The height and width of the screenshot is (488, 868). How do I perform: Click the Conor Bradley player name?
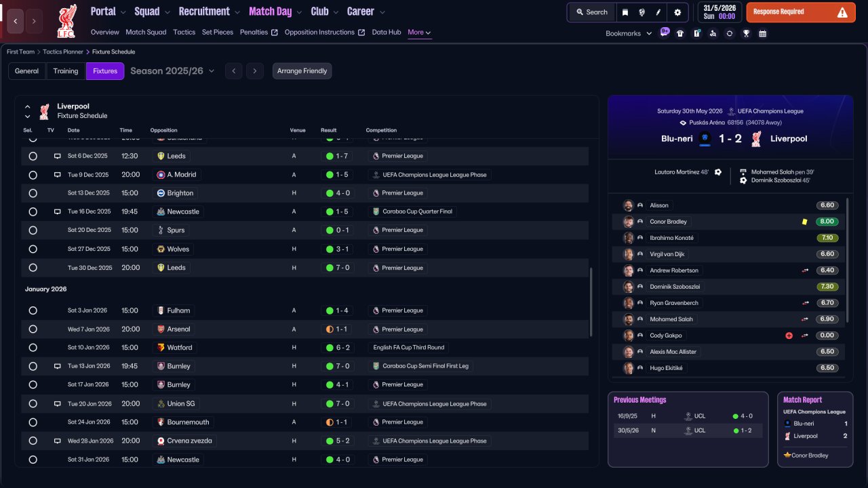pos(669,222)
